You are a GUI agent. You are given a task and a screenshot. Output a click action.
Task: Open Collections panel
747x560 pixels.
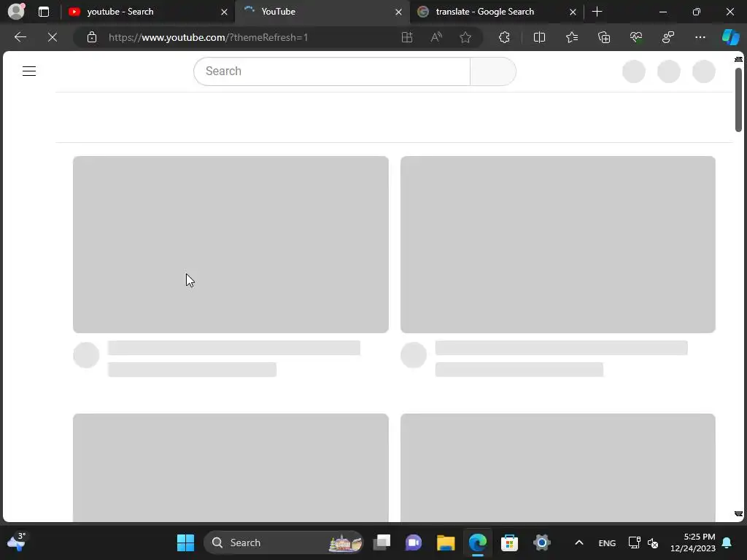(604, 37)
